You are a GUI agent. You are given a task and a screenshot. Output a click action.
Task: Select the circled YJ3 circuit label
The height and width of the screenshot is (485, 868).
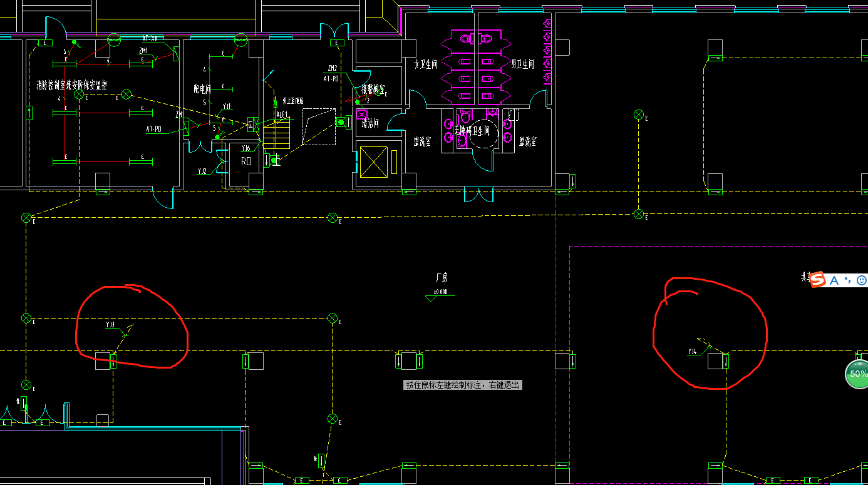pyautogui.click(x=110, y=325)
